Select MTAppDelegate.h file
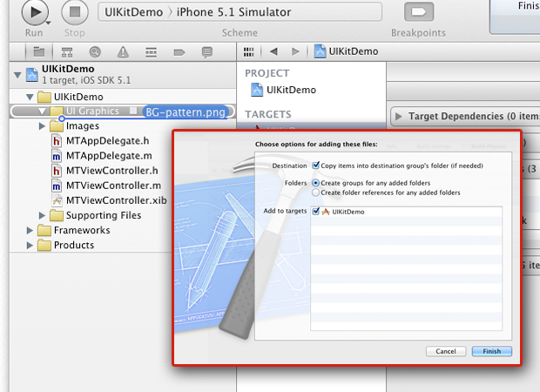Screen dimensions: 540x392 point(107,141)
